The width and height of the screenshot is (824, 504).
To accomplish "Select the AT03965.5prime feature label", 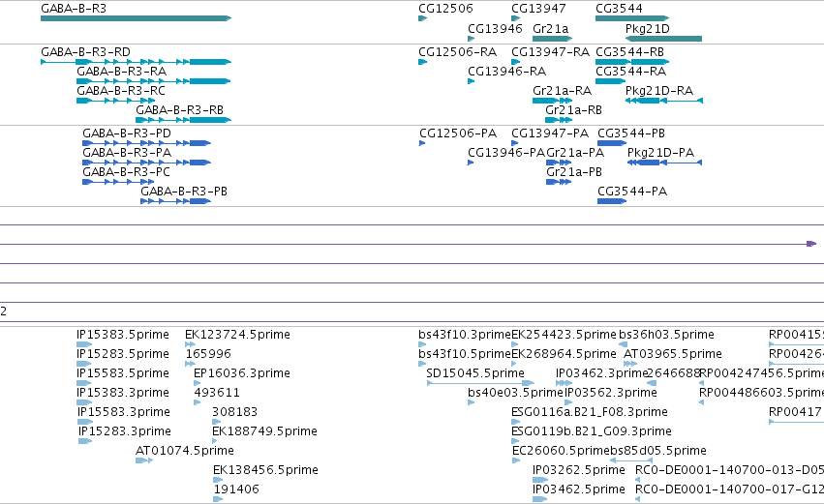I will pos(673,354).
